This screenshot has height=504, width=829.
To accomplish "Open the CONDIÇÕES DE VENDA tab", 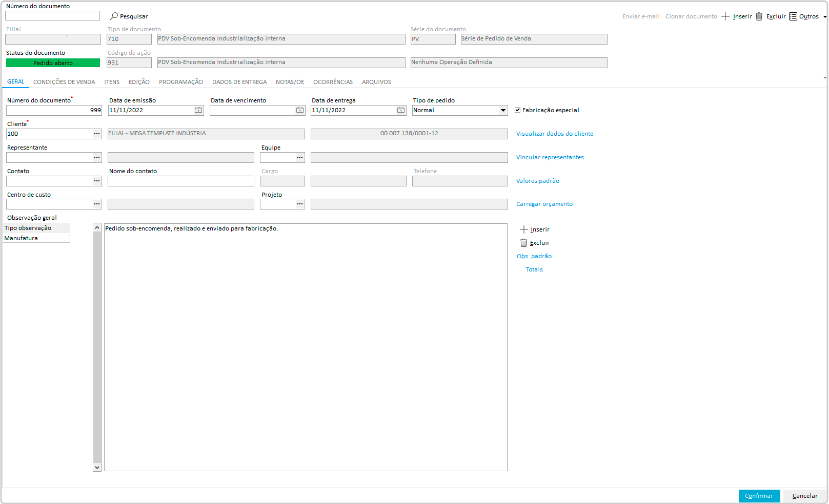I will pyautogui.click(x=64, y=82).
